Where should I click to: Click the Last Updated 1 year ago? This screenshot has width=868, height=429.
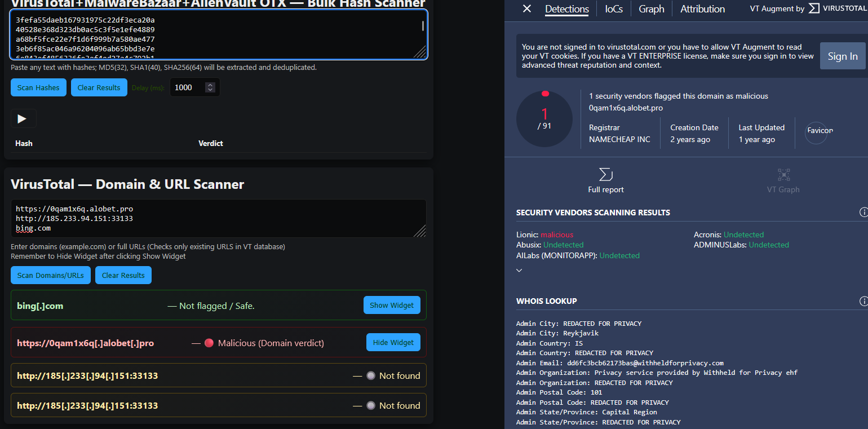(x=757, y=139)
